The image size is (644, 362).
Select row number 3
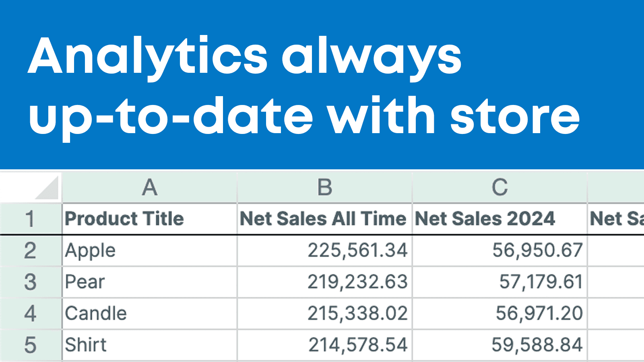pyautogui.click(x=30, y=281)
